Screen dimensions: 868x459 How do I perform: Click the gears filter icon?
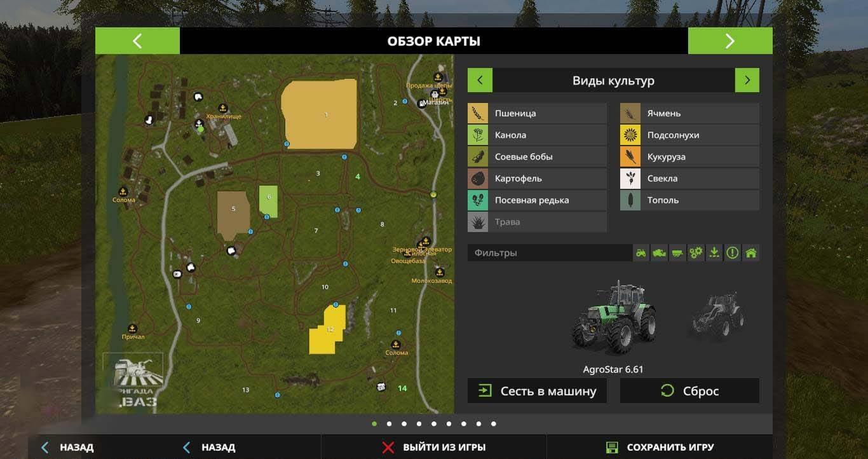[x=696, y=253]
